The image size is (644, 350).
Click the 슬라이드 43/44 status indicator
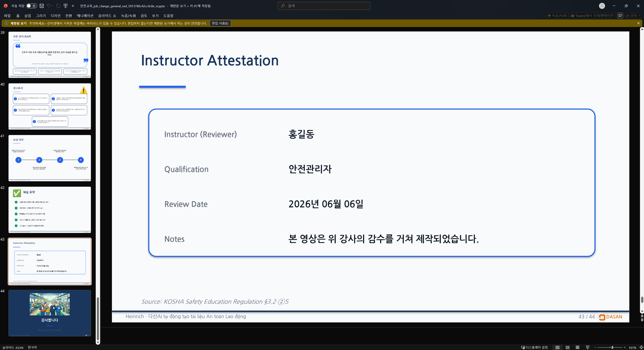13,347
